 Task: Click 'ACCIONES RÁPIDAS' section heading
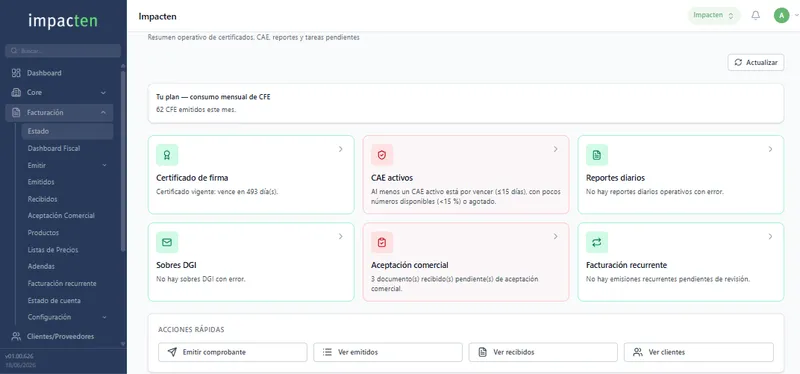pyautogui.click(x=191, y=330)
